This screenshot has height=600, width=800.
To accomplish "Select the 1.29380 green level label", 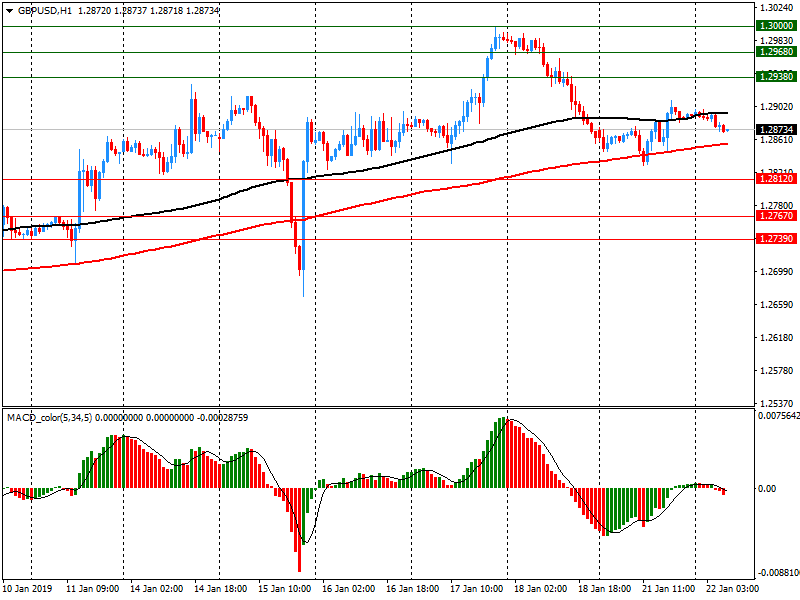I will pyautogui.click(x=776, y=77).
